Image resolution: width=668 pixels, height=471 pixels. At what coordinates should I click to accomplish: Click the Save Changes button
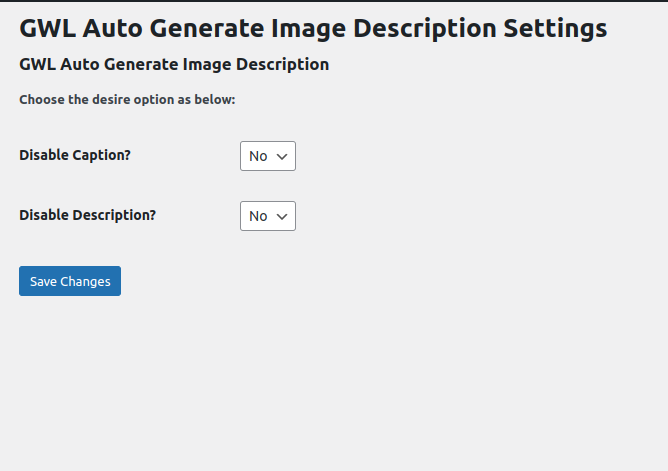[70, 281]
